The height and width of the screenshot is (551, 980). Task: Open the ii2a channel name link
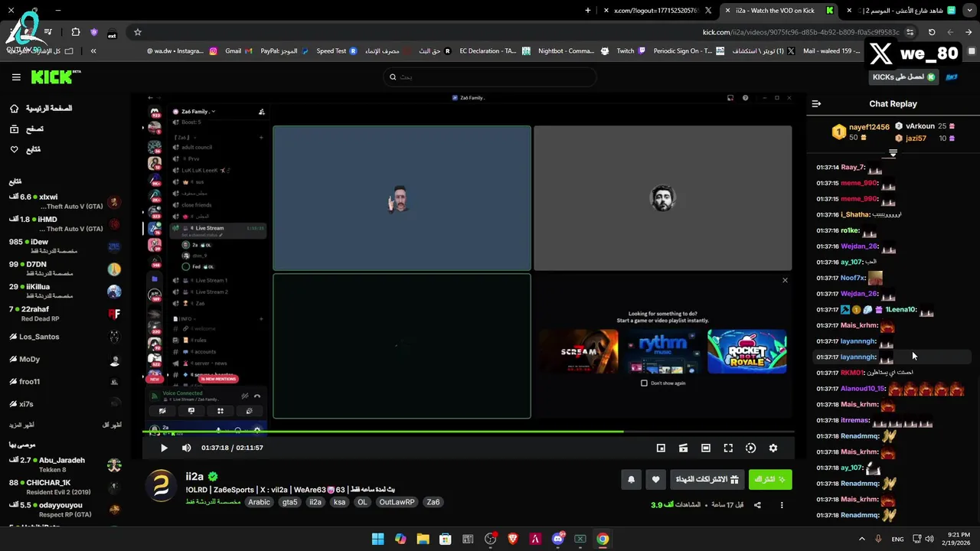coord(194,477)
